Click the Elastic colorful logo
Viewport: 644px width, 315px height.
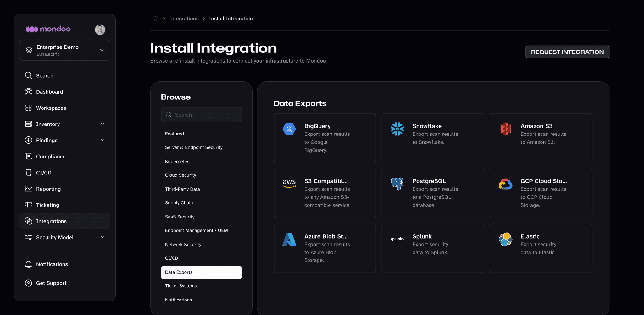(x=505, y=239)
